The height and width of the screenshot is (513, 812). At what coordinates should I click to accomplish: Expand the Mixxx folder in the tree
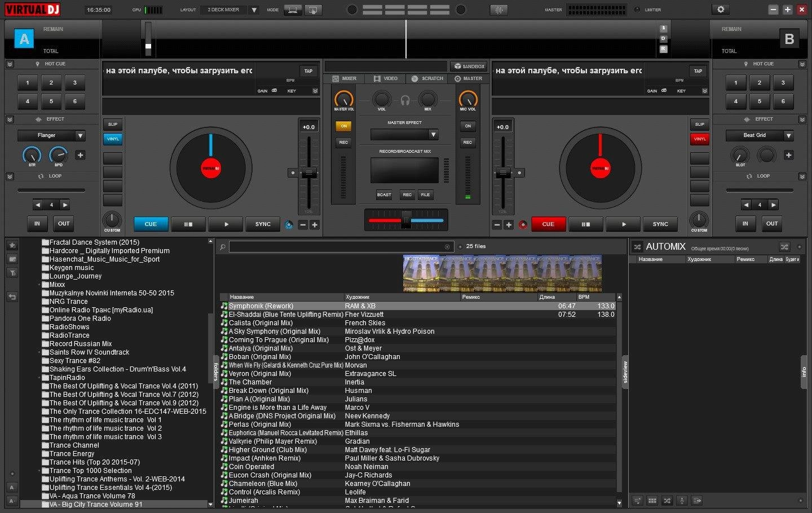[x=39, y=285]
